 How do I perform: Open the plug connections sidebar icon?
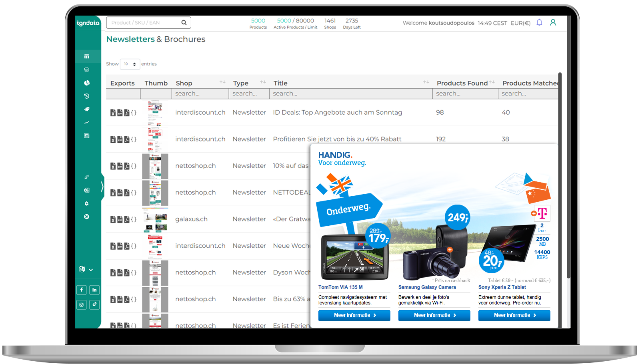coord(86,177)
